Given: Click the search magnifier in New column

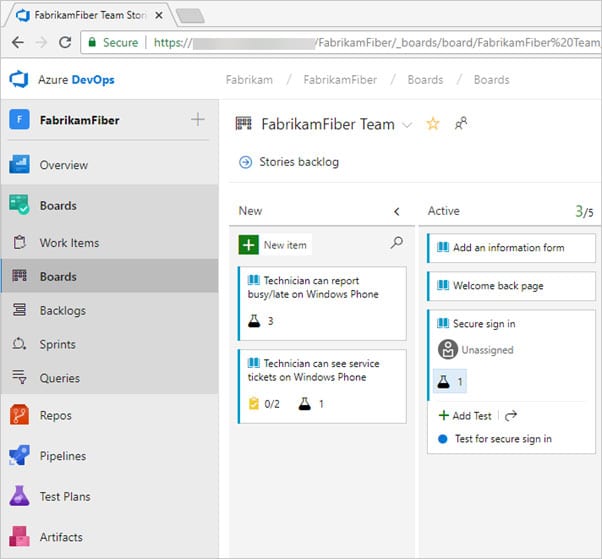Looking at the screenshot, I should pyautogui.click(x=397, y=242).
